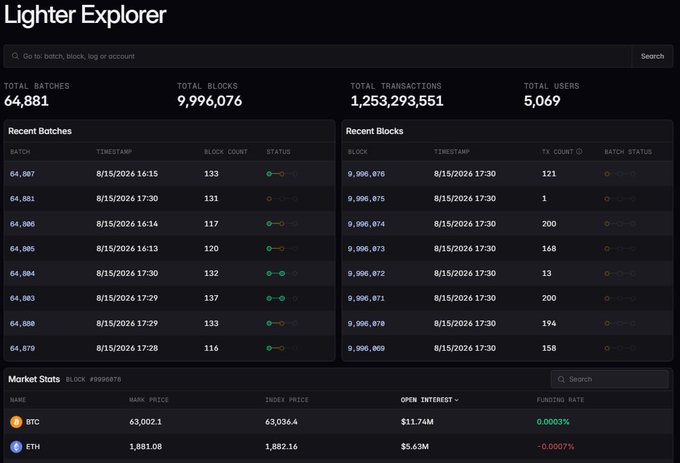Viewport: 680px width, 463px height.
Task: Click the INDEX PRICE column header
Action: (287, 400)
